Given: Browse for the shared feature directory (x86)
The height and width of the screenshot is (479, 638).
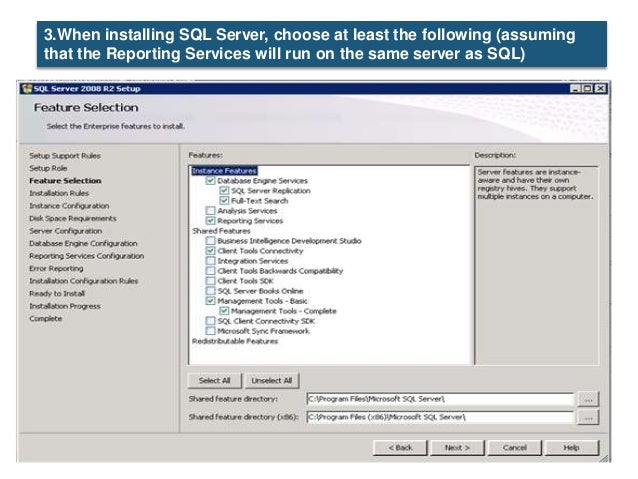Looking at the screenshot, I should (589, 416).
